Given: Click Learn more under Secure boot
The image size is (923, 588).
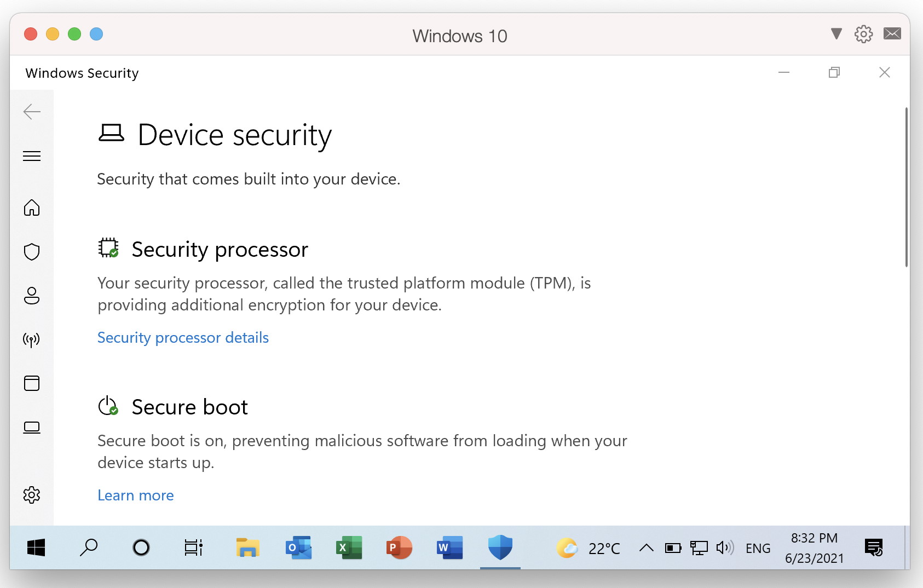Looking at the screenshot, I should (135, 495).
